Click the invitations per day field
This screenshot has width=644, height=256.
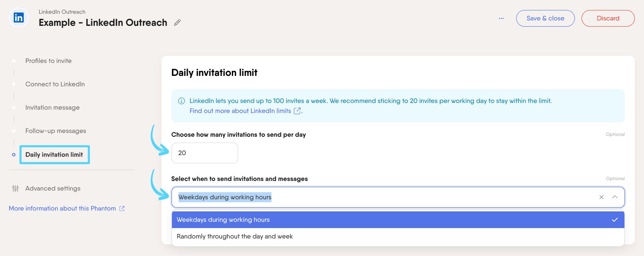(x=205, y=153)
